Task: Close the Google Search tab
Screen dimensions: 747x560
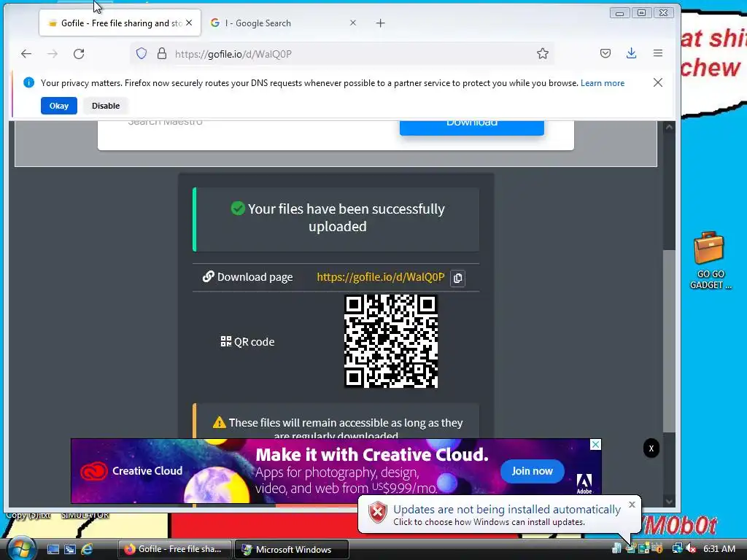Action: pyautogui.click(x=353, y=23)
